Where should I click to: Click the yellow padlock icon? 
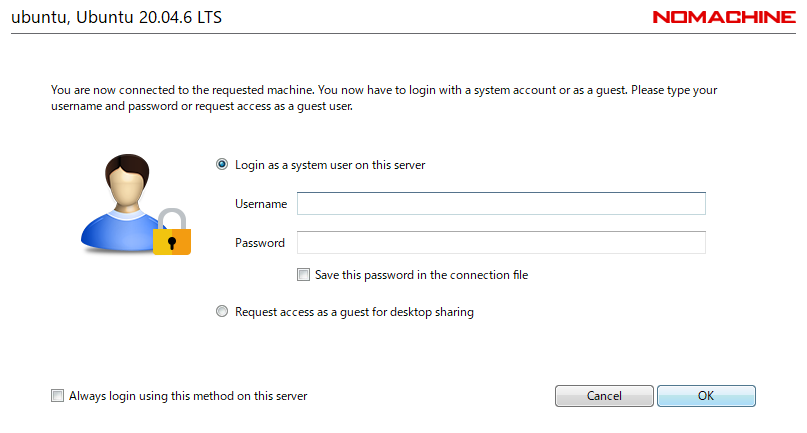(x=172, y=233)
